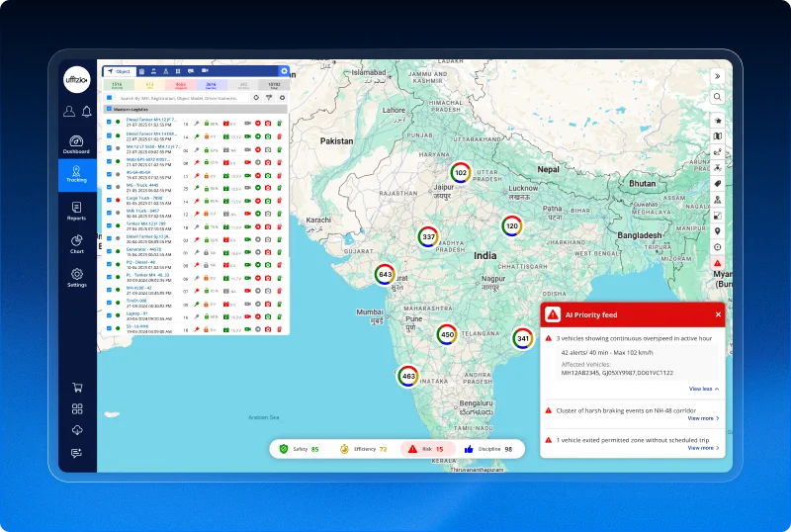Toggle the select-all checkbox beside search
The image size is (791, 532).
coord(109,98)
